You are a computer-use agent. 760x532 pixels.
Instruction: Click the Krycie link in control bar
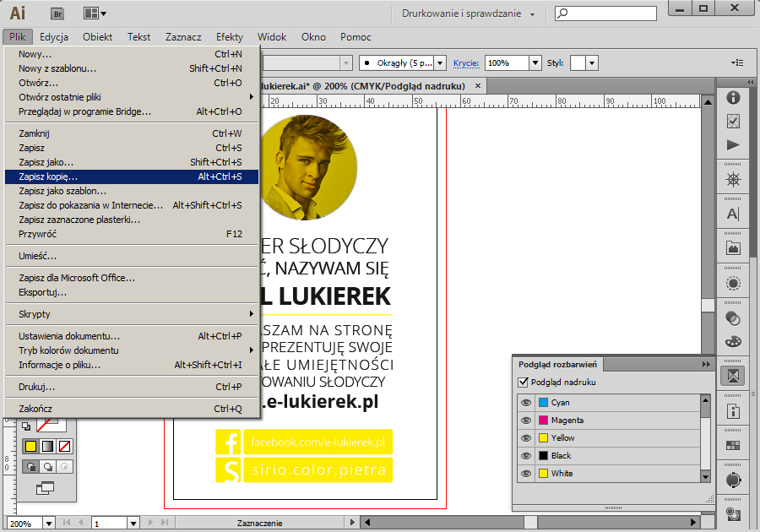466,63
